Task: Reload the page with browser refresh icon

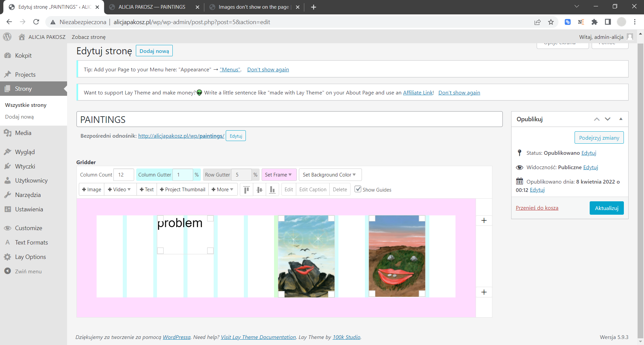Action: tap(36, 22)
